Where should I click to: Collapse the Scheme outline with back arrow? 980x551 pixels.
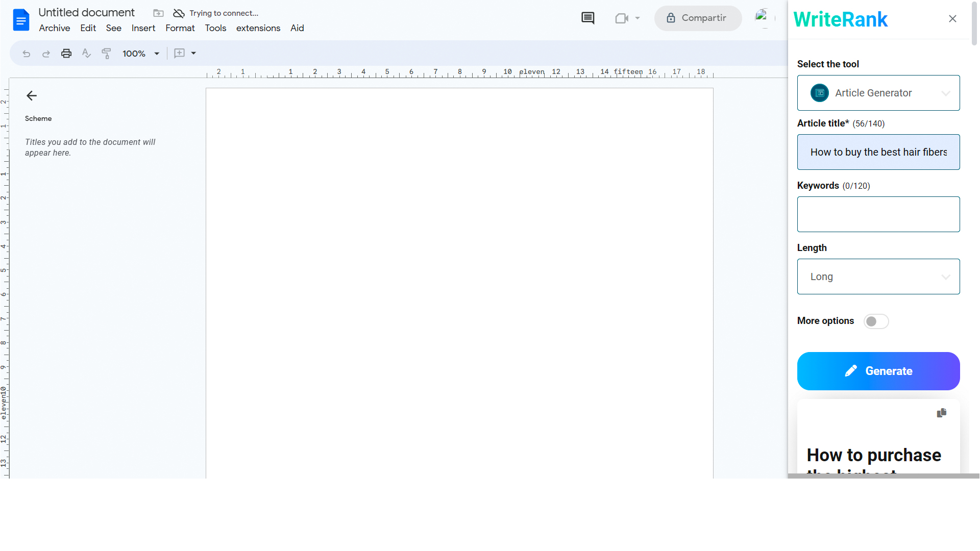tap(32, 96)
